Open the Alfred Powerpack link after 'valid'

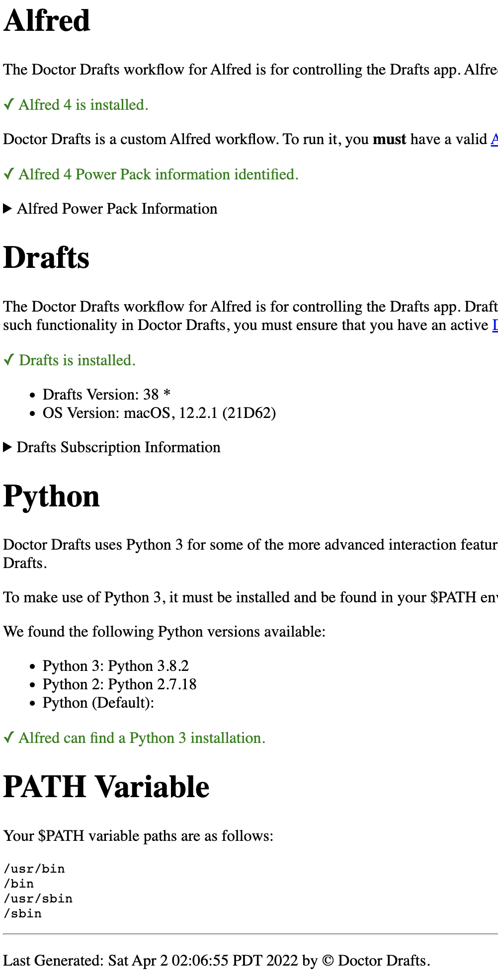point(495,139)
